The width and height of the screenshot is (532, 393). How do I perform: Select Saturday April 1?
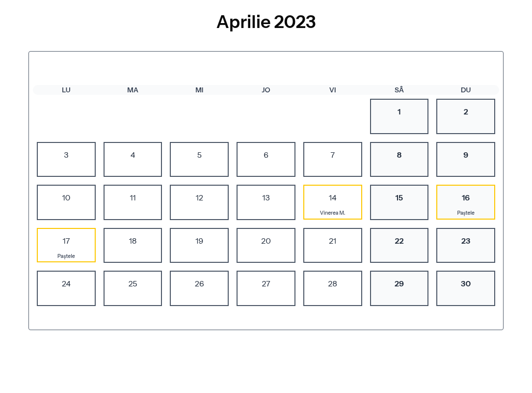[x=399, y=116]
